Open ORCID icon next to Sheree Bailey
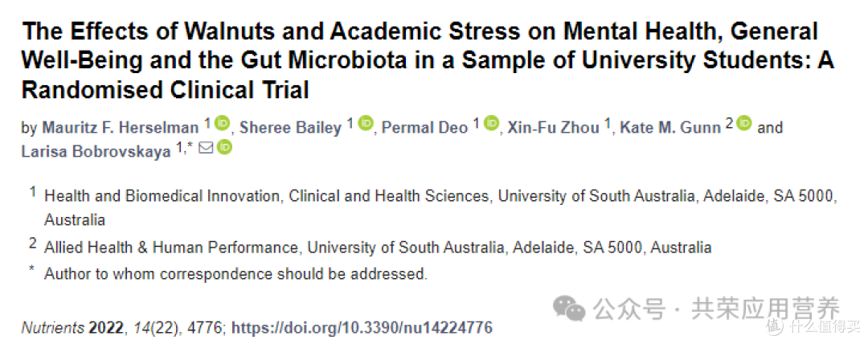This screenshot has width=868, height=344. pyautogui.click(x=366, y=123)
